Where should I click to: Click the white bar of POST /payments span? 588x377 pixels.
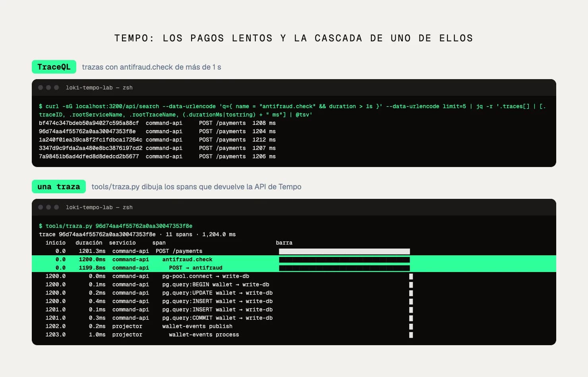(344, 251)
